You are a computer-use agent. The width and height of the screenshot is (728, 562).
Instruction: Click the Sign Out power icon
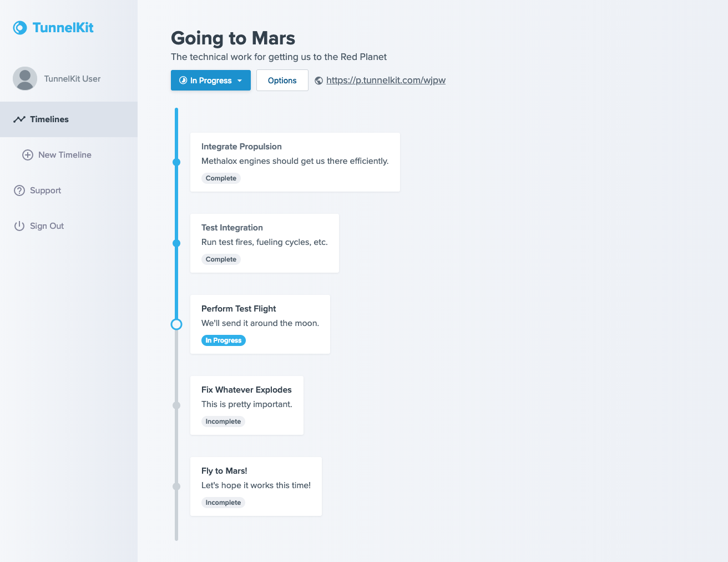point(19,226)
